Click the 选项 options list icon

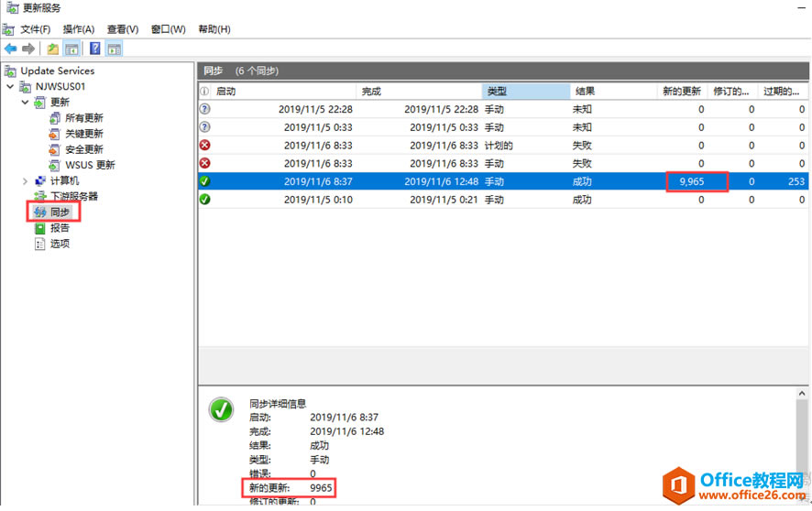coord(40,244)
